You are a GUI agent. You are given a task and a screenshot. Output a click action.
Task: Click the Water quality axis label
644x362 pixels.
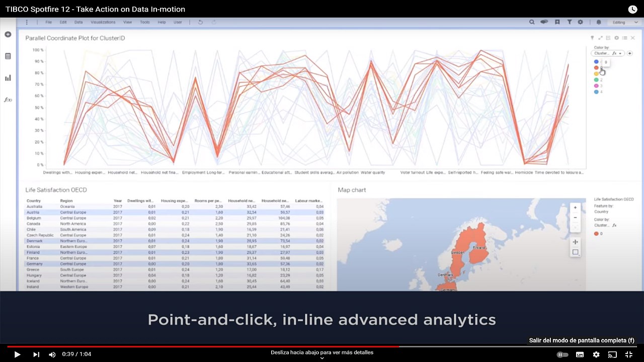point(373,172)
